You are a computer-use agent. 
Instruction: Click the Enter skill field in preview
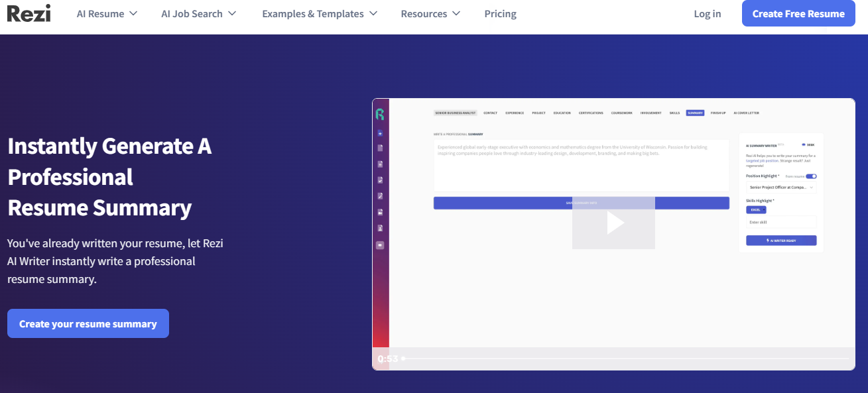click(781, 222)
